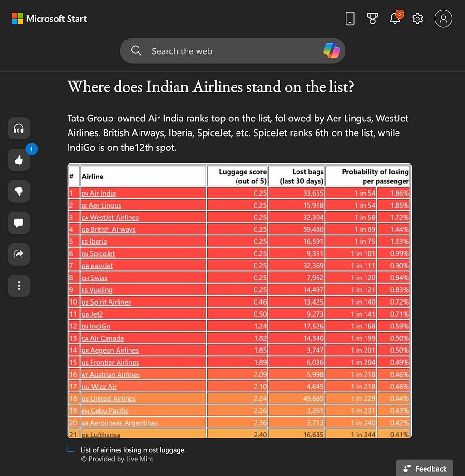Open the rewards trophy icon
The height and width of the screenshot is (476, 465).
tap(372, 19)
